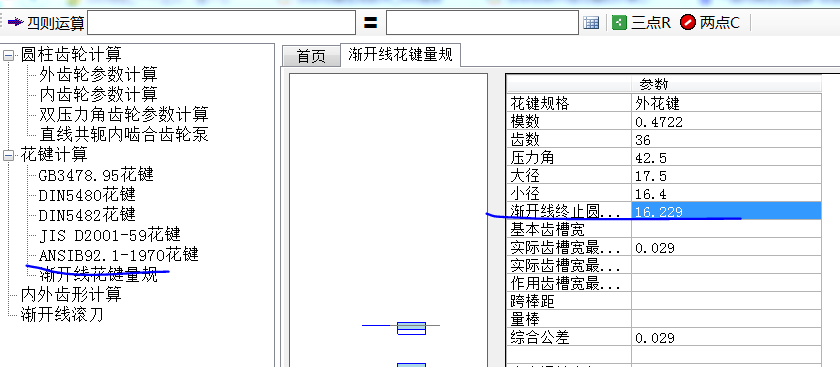The height and width of the screenshot is (367, 840).
Task: Click the result field after equals sign
Action: tap(482, 23)
